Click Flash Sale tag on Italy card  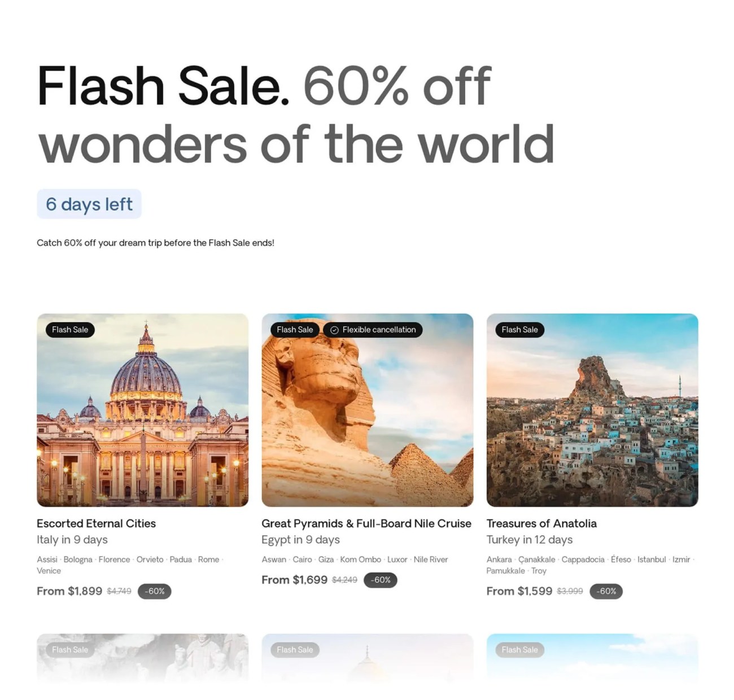point(70,330)
